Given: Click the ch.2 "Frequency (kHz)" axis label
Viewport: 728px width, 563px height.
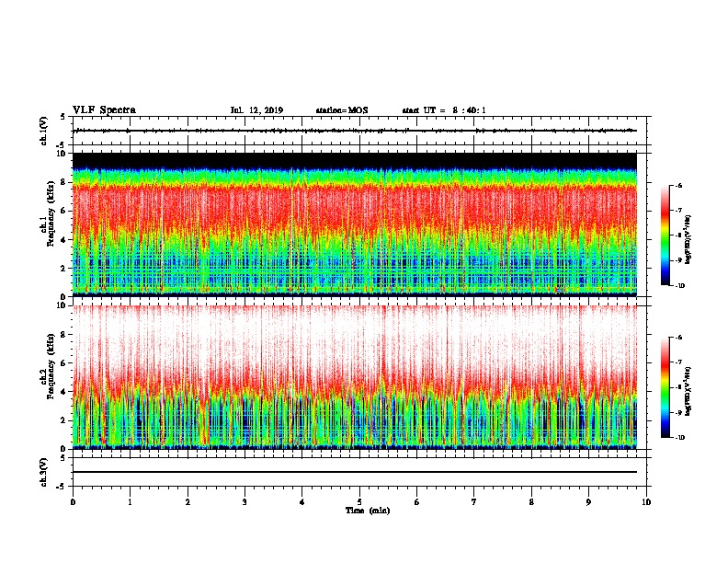Looking at the screenshot, I should [x=51, y=366].
